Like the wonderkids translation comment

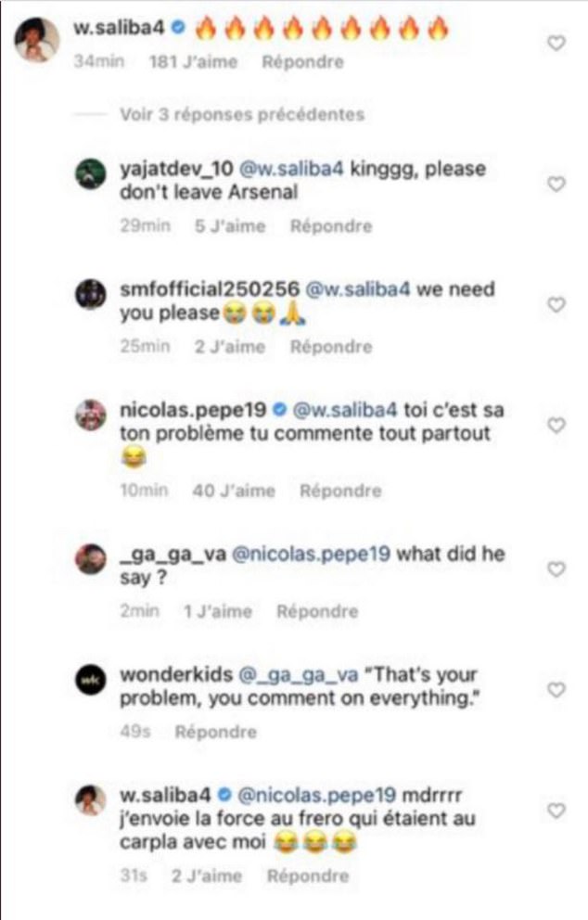click(556, 689)
